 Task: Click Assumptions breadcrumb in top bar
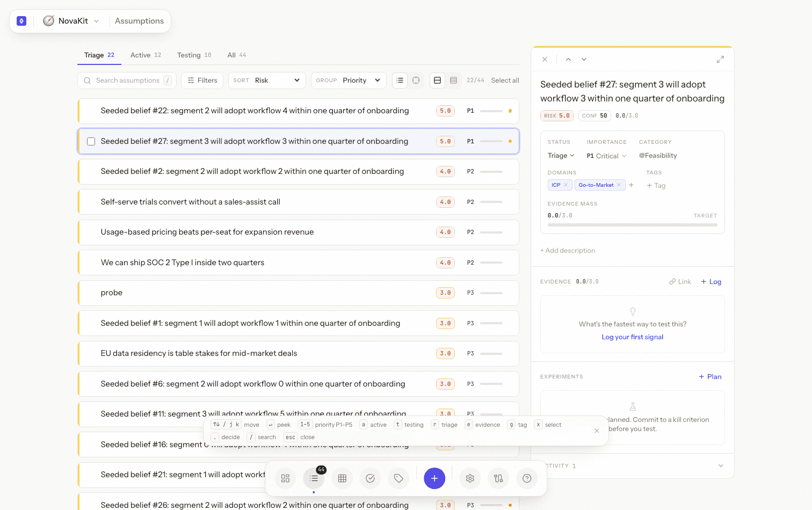click(139, 21)
